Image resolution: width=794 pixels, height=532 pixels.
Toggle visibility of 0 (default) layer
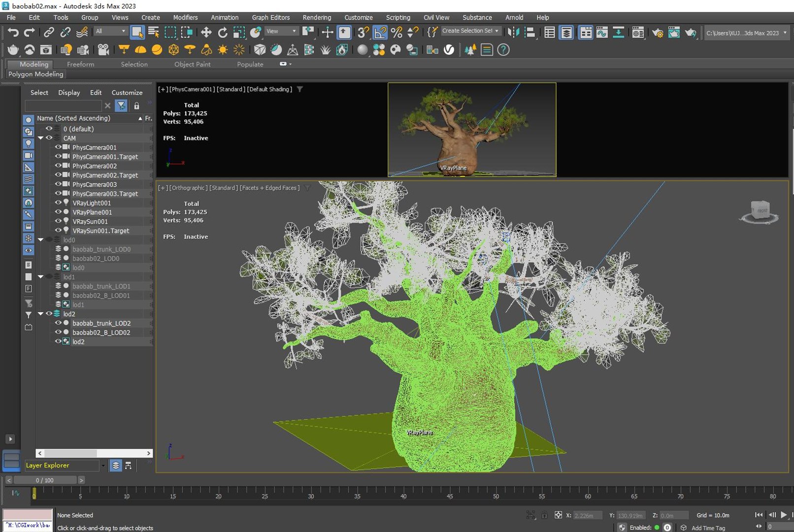(49, 129)
